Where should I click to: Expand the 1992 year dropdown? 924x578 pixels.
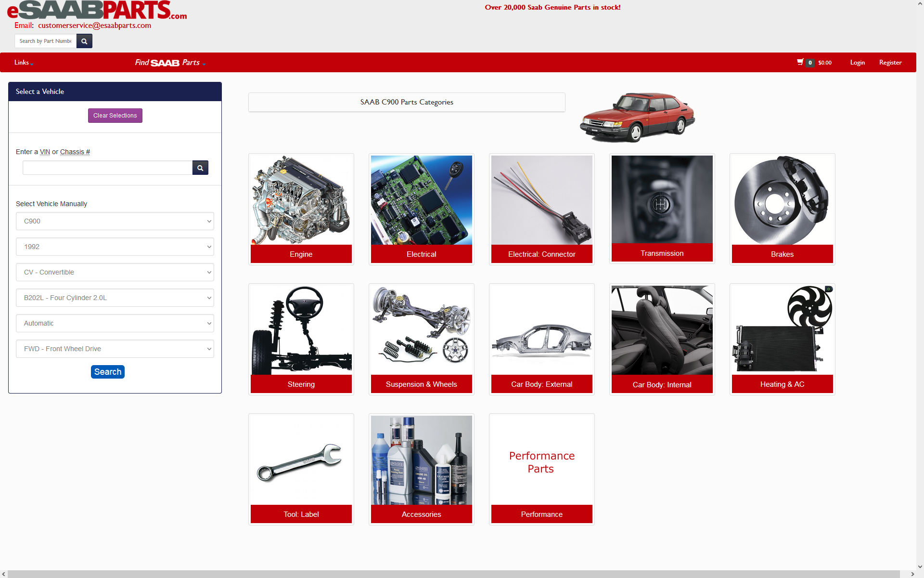115,247
